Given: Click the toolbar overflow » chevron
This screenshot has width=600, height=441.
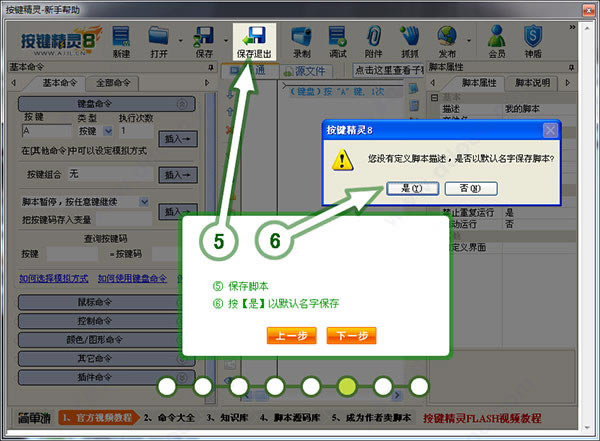Looking at the screenshot, I should [572, 27].
